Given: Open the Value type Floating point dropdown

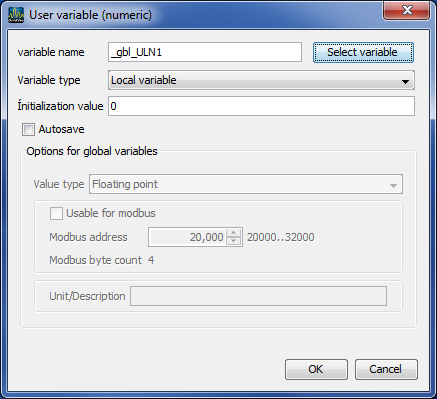Looking at the screenshot, I should 246,184.
